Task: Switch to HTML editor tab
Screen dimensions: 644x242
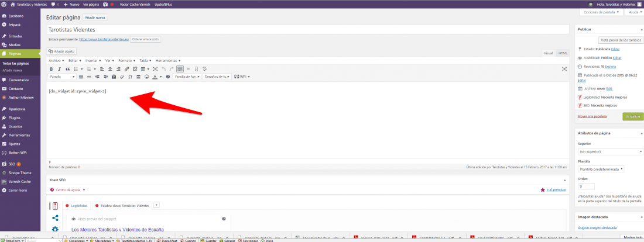Action: click(562, 53)
